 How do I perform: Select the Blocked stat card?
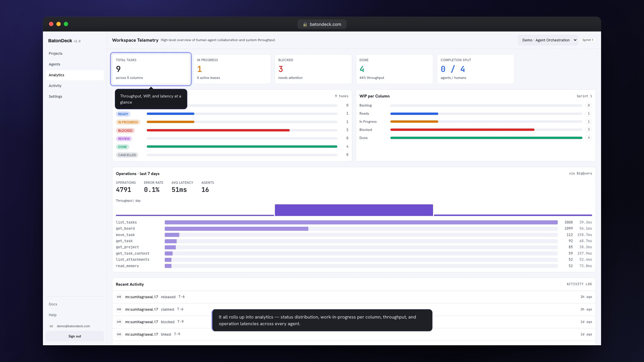pyautogui.click(x=313, y=69)
